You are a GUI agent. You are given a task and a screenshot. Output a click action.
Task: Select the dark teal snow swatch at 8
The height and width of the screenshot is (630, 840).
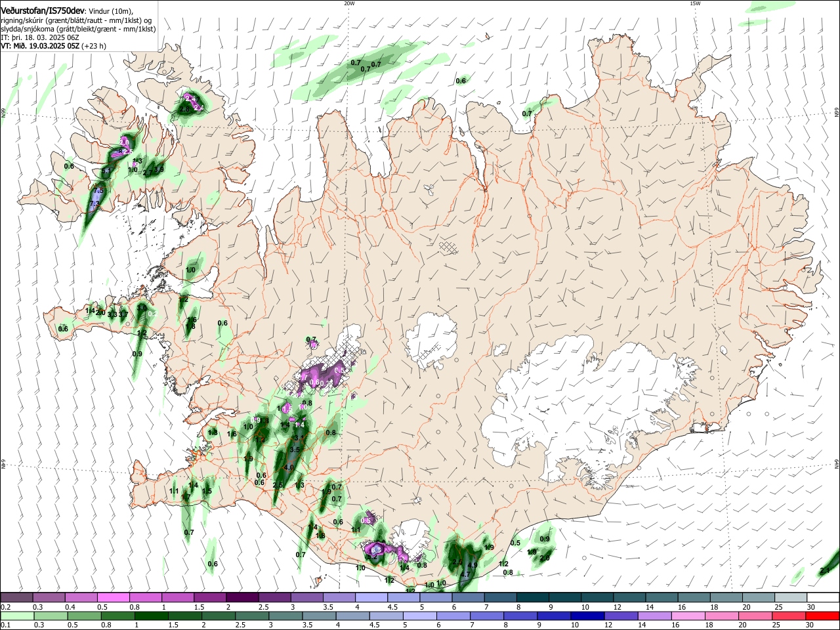(x=532, y=597)
